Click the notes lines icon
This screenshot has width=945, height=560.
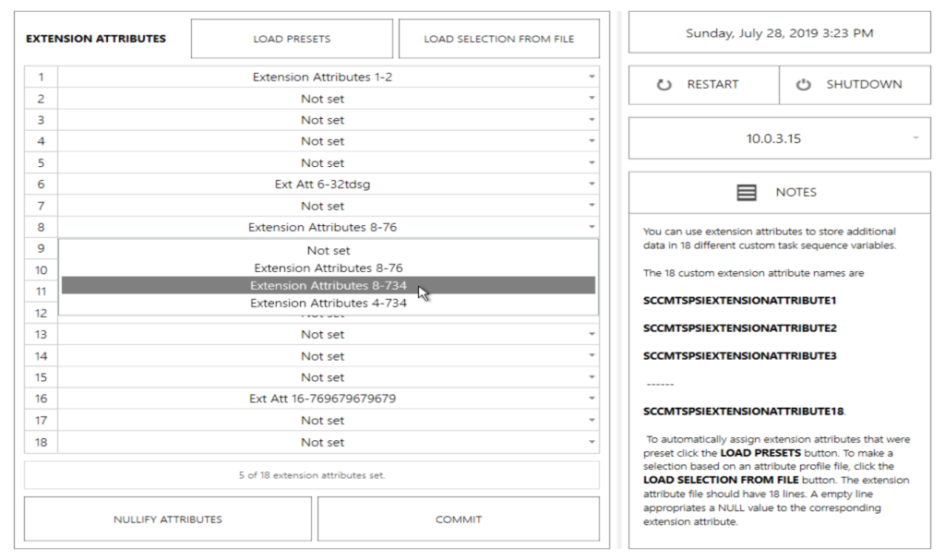point(747,192)
